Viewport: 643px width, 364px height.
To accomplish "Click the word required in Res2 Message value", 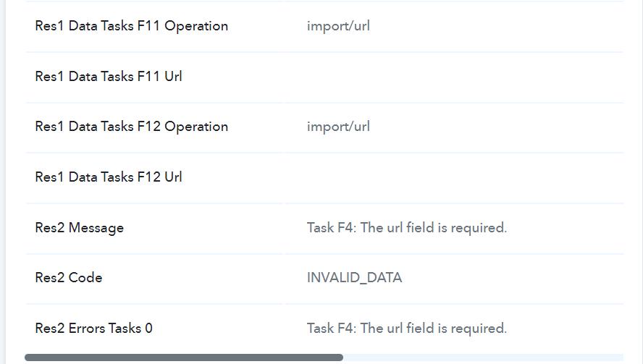I will [x=479, y=228].
